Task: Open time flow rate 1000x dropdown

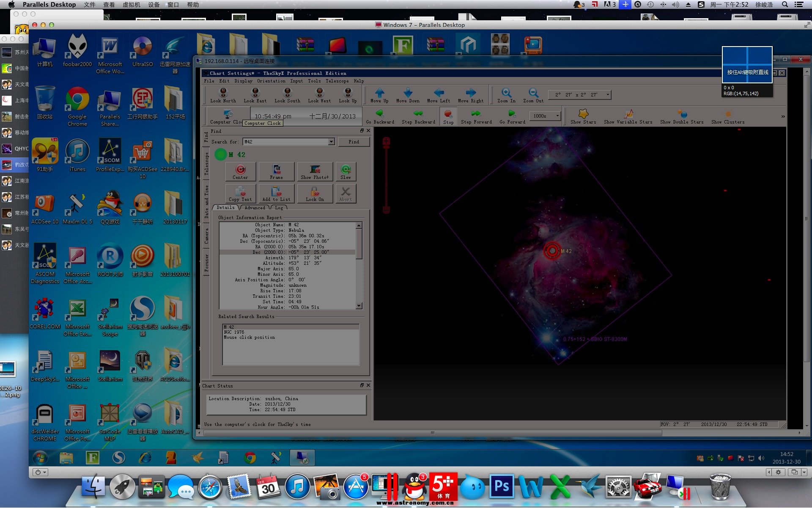Action: (x=557, y=116)
